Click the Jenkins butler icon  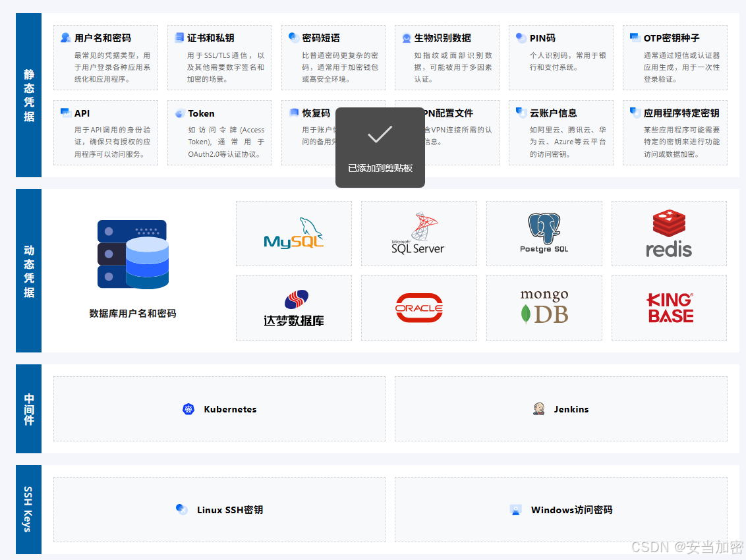click(538, 408)
